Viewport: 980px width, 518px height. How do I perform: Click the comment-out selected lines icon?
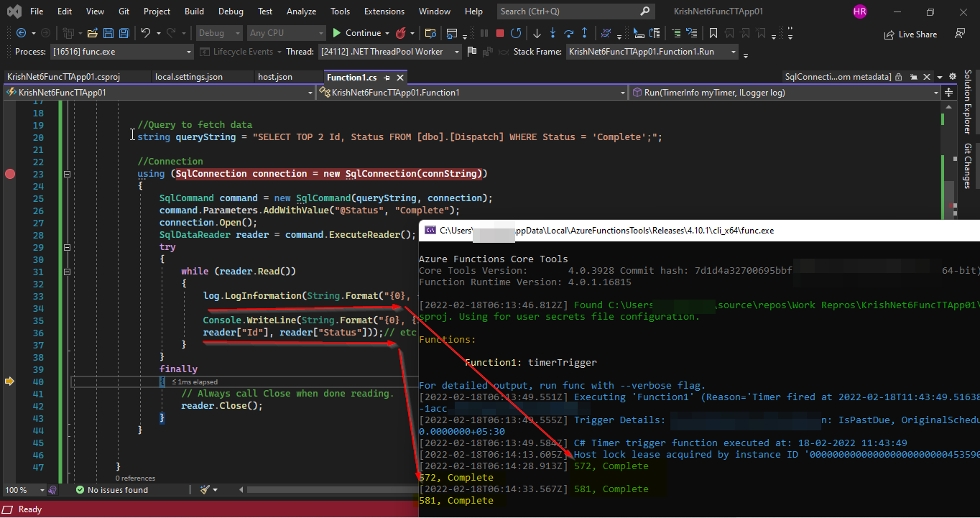676,33
